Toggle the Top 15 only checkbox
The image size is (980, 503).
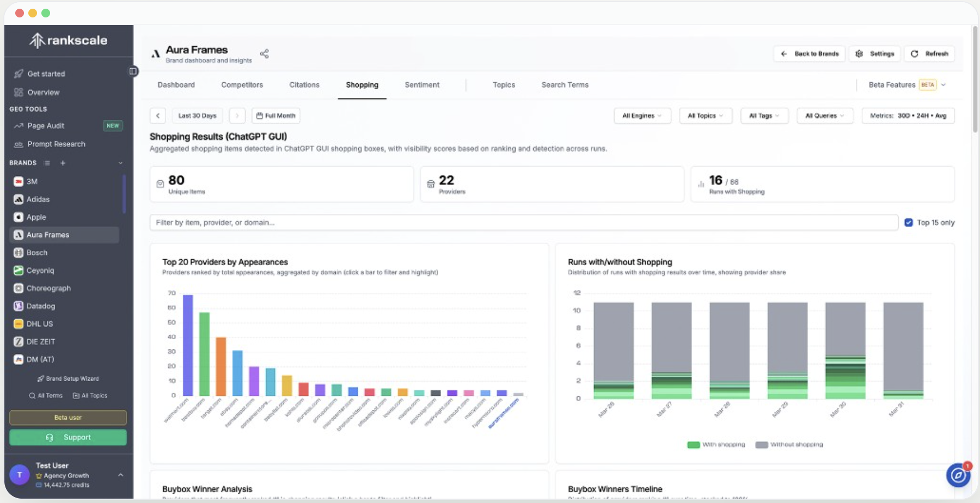(909, 223)
